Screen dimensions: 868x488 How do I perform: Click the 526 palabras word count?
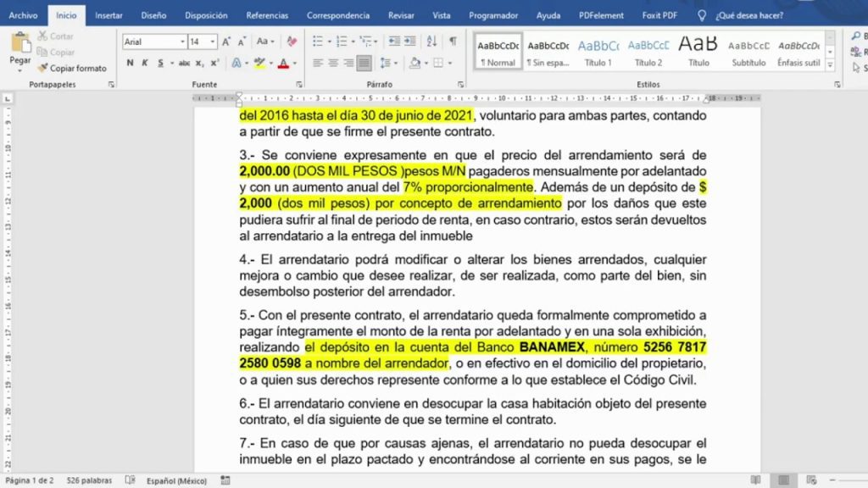(90, 480)
